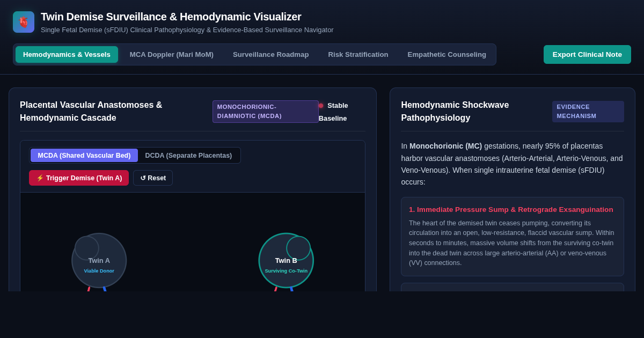Go to the Risk Stratification tab

[358, 54]
